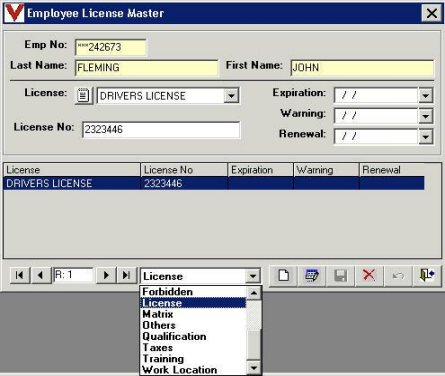
Task: Click the License No column header
Action: point(184,170)
